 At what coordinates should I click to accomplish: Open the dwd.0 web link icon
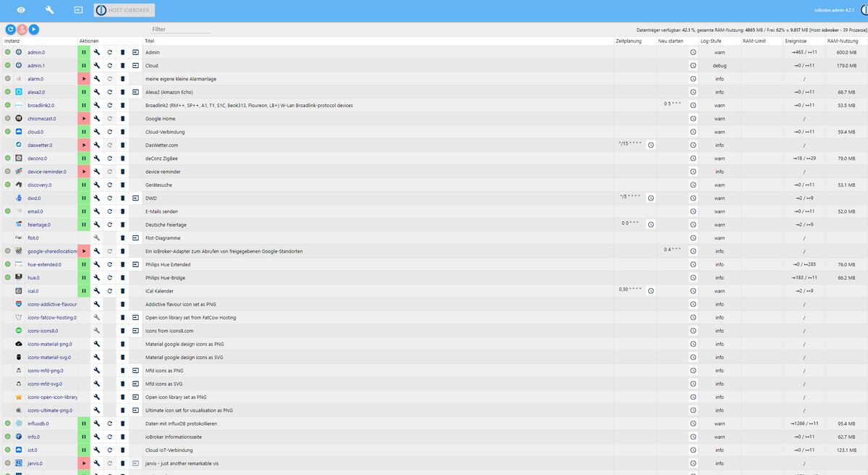[x=136, y=198]
